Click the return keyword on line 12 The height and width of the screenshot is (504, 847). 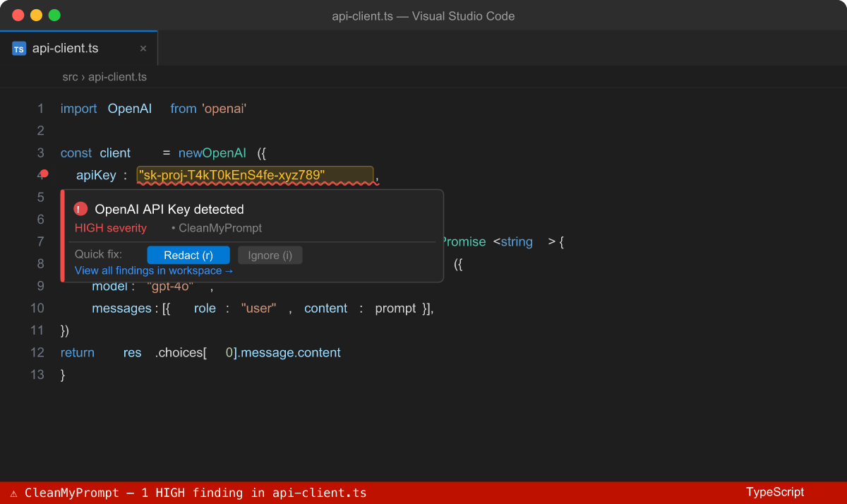coord(78,352)
